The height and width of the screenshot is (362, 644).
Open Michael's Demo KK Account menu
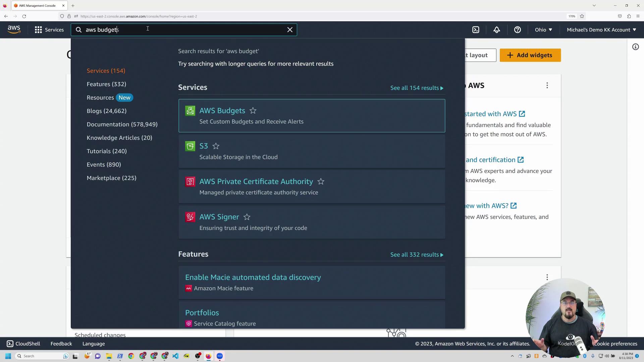click(601, 30)
